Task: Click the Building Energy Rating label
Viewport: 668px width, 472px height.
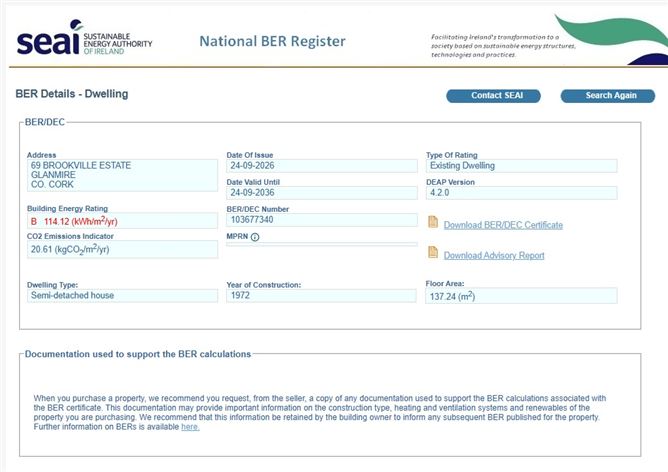Action: coord(67,208)
